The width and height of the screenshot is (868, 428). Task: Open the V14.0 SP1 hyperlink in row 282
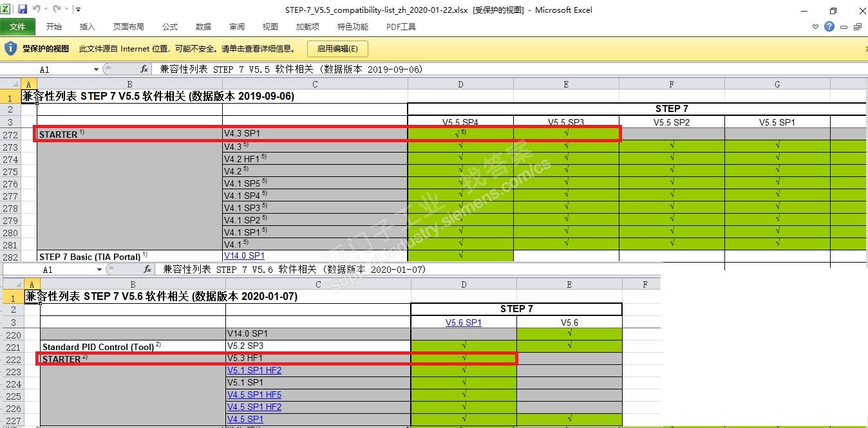[x=244, y=256]
